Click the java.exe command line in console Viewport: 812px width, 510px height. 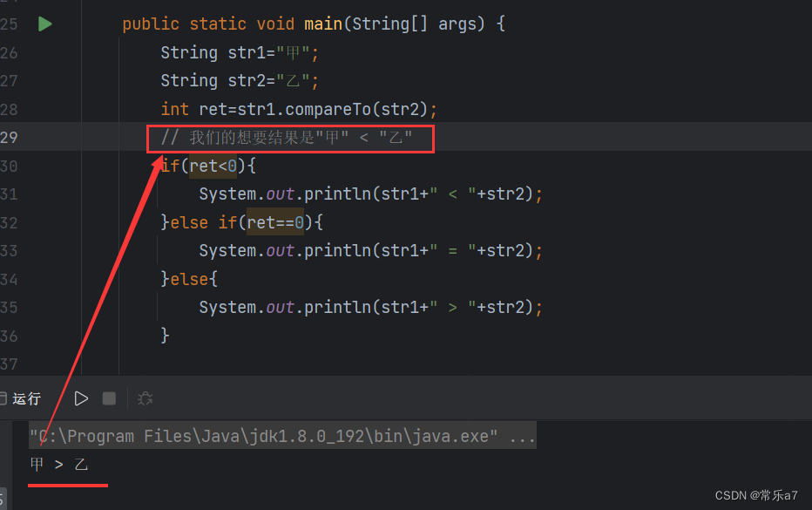pos(282,436)
